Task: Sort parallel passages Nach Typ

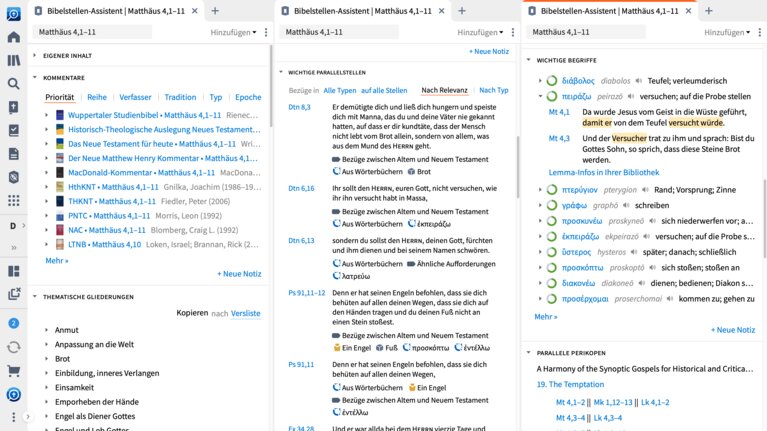Action: click(494, 90)
